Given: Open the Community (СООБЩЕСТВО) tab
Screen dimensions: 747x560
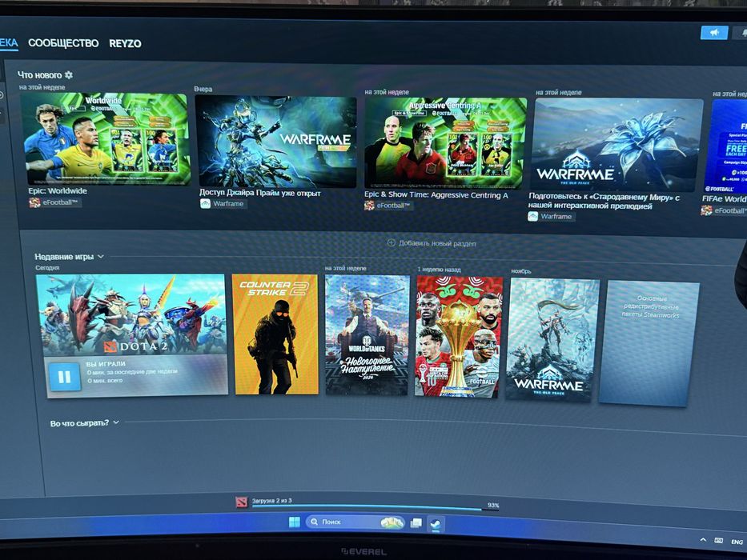Looking at the screenshot, I should [x=63, y=43].
